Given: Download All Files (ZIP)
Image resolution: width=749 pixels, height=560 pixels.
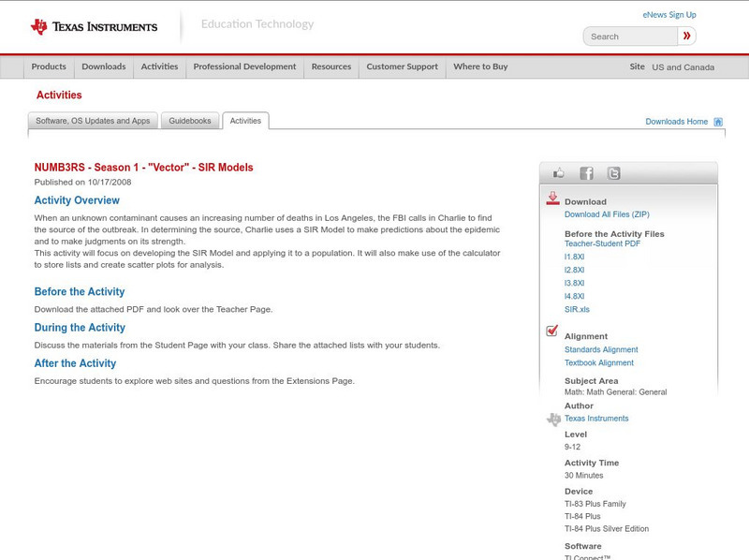Looking at the screenshot, I should tap(607, 214).
